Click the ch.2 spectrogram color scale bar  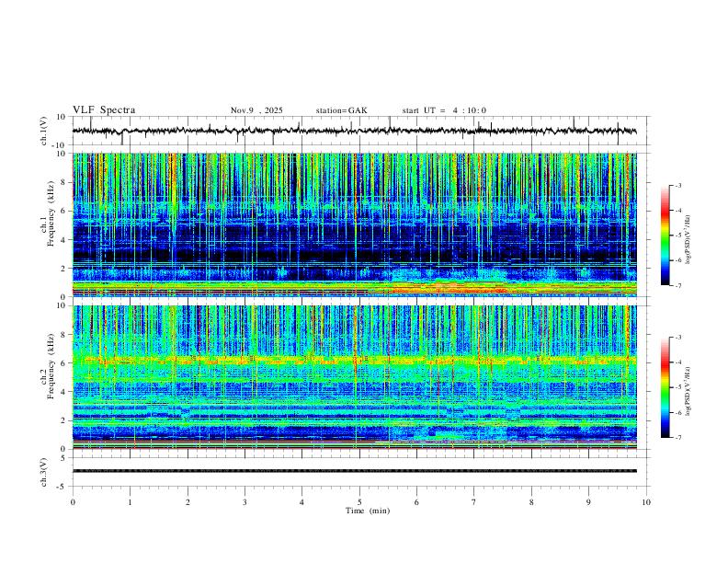tap(665, 387)
